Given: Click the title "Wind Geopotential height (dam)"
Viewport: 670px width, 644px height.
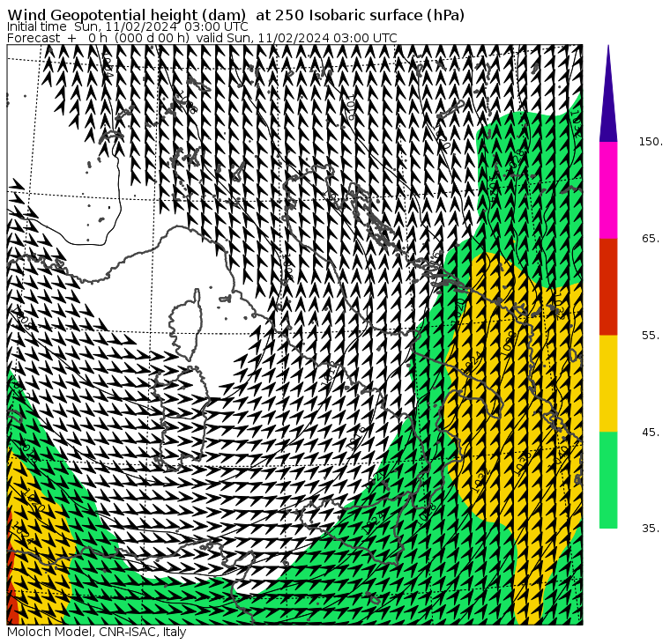Looking at the screenshot, I should click(x=126, y=15).
